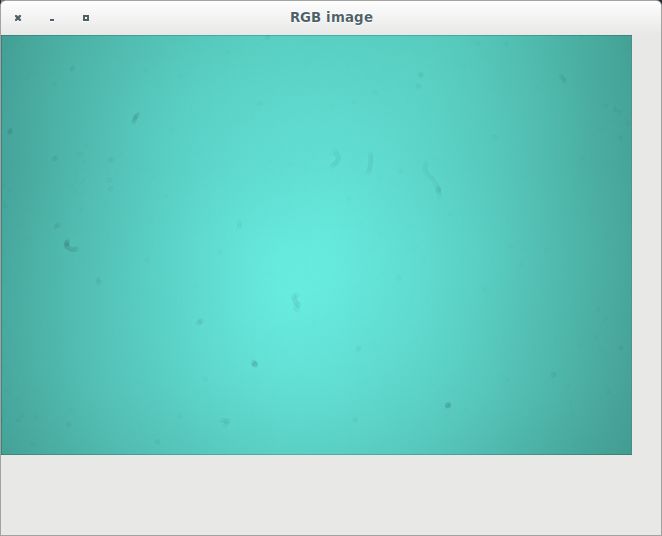Click the dark top-left corner of the image

[6, 40]
